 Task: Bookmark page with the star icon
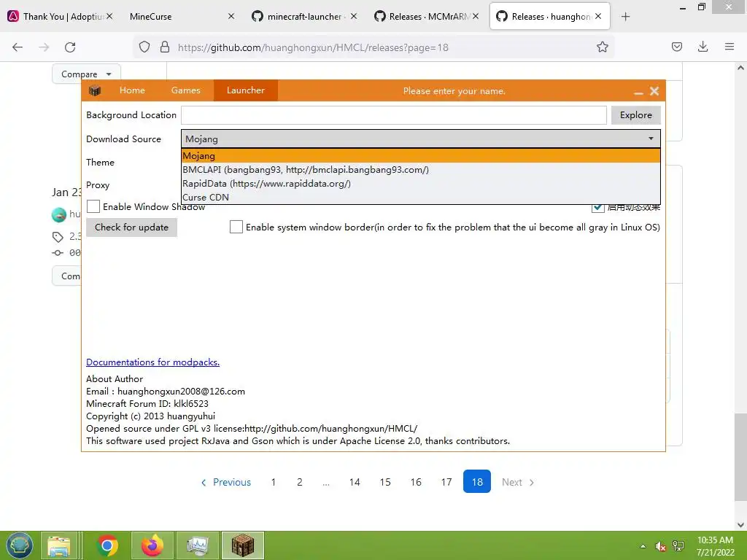(x=602, y=47)
